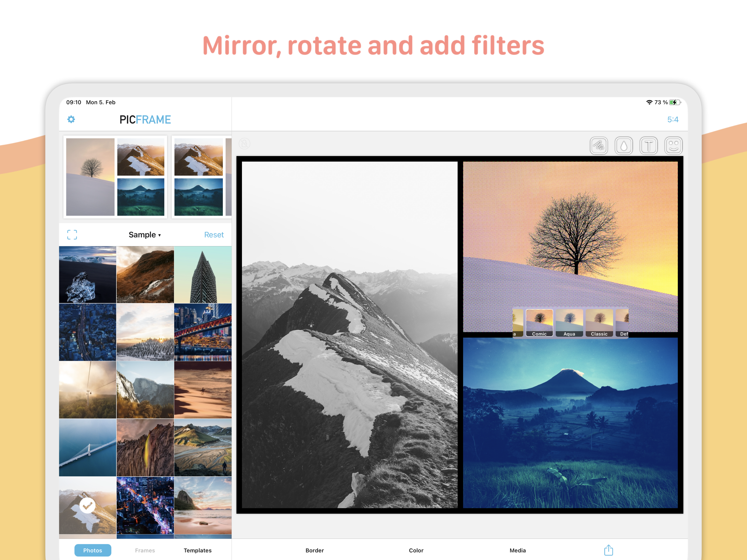
Task: Click the PICFRAME logo title
Action: pyautogui.click(x=145, y=119)
